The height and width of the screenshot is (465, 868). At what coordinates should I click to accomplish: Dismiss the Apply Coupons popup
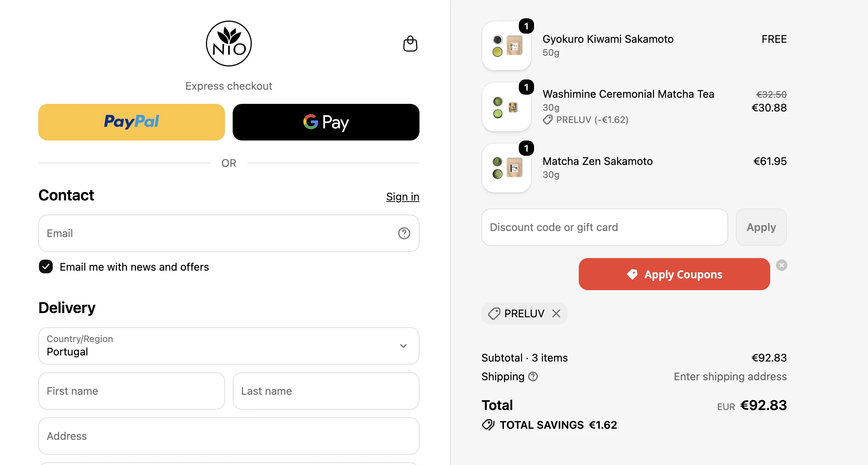[x=782, y=265]
